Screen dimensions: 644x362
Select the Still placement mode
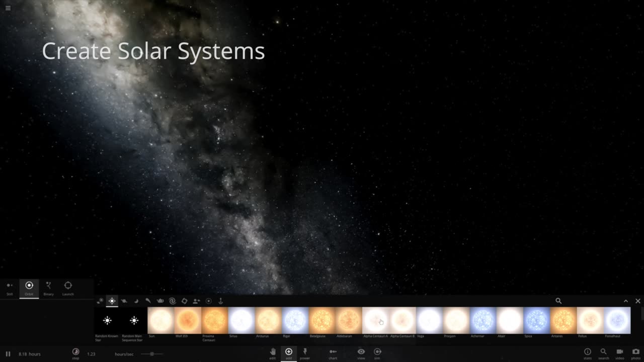[x=10, y=288]
